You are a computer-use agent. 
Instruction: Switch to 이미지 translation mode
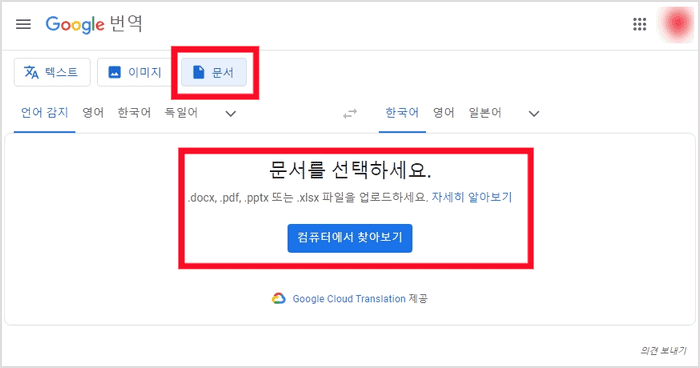(134, 72)
